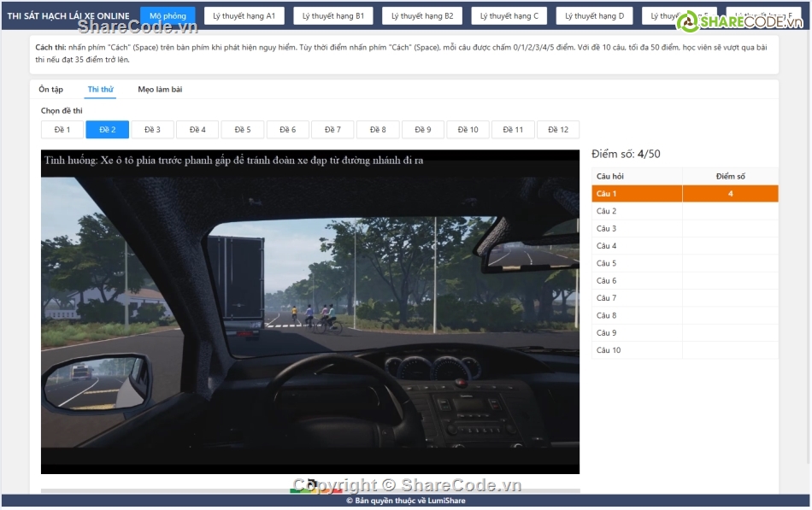812x510 pixels.
Task: Pick exam Đề 5
Action: (x=243, y=130)
